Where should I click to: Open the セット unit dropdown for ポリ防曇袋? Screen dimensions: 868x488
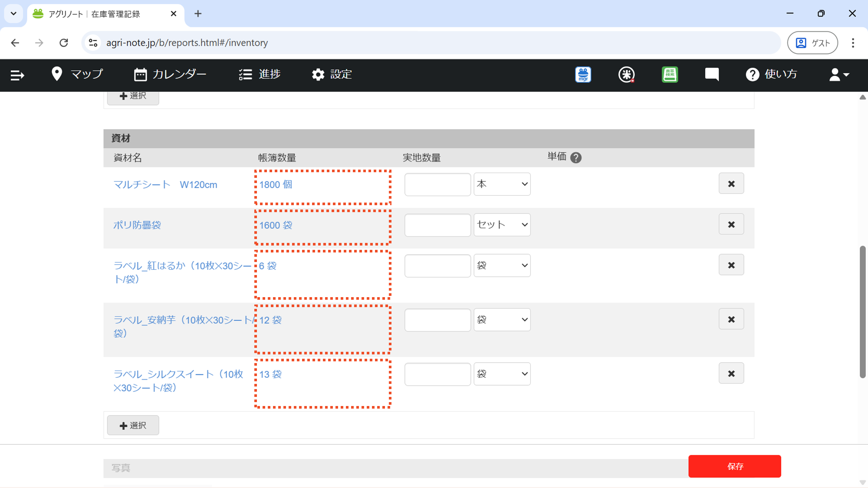pyautogui.click(x=502, y=225)
